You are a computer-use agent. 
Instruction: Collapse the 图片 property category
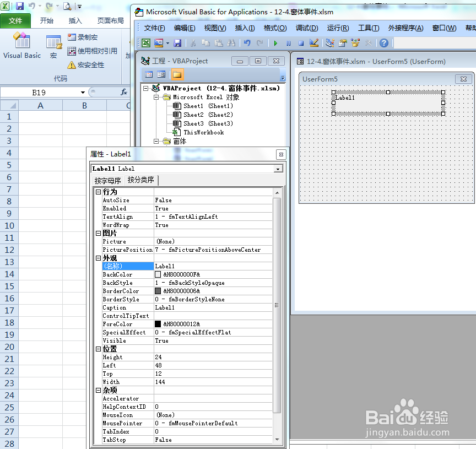click(x=99, y=233)
